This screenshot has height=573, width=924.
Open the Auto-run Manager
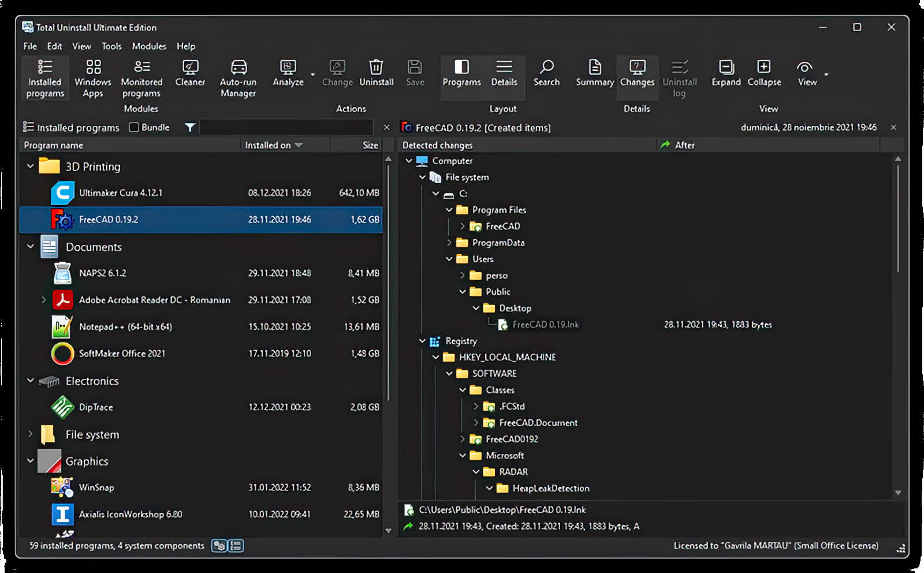238,78
